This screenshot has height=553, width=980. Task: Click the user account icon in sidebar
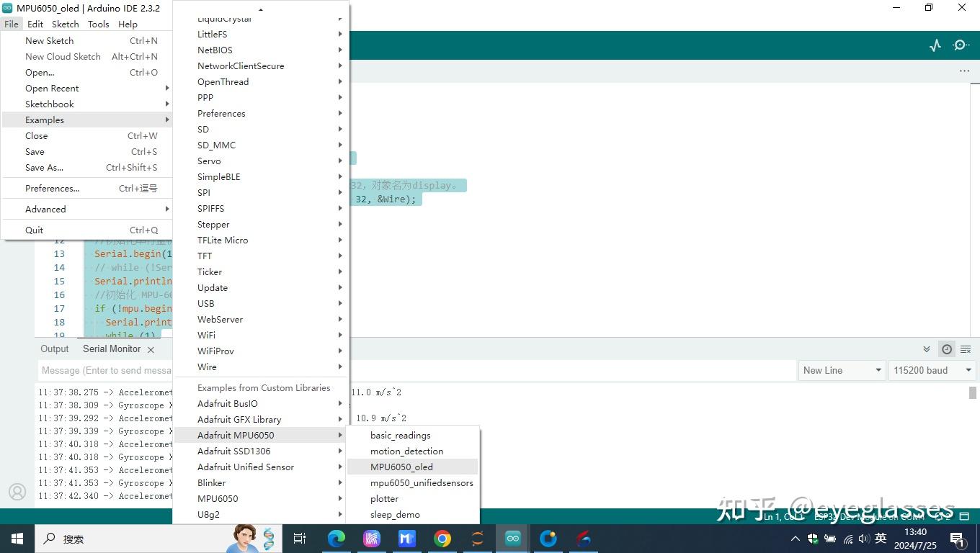pos(17,492)
